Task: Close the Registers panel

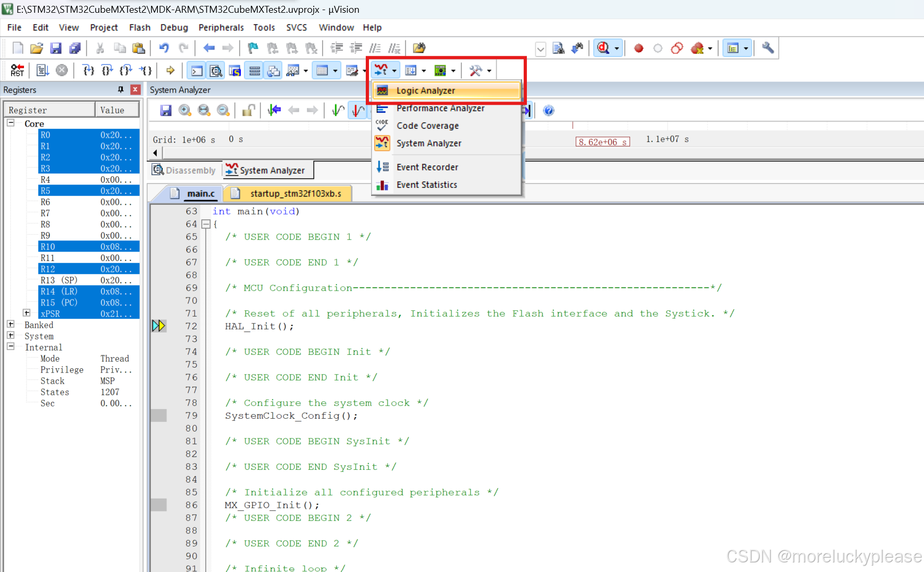Action: click(x=135, y=89)
